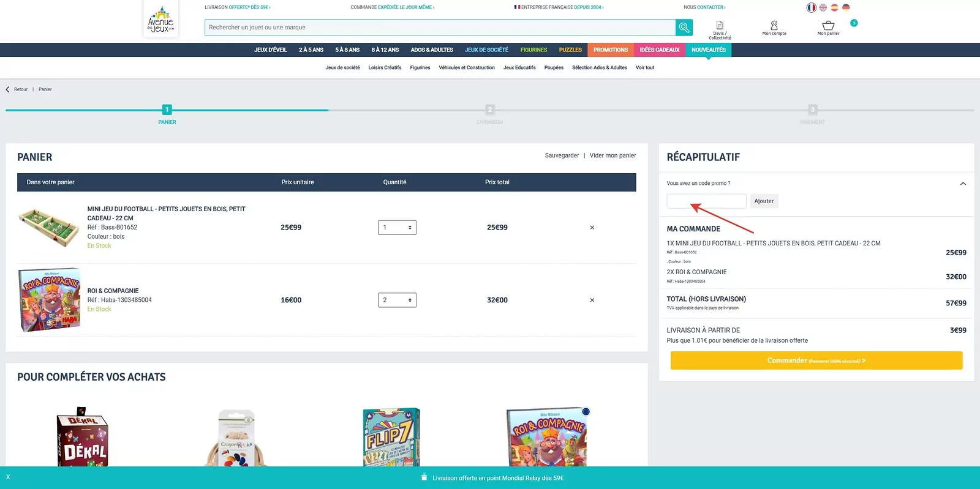Open the Figurines menu
This screenshot has width=980, height=489.
(x=533, y=50)
